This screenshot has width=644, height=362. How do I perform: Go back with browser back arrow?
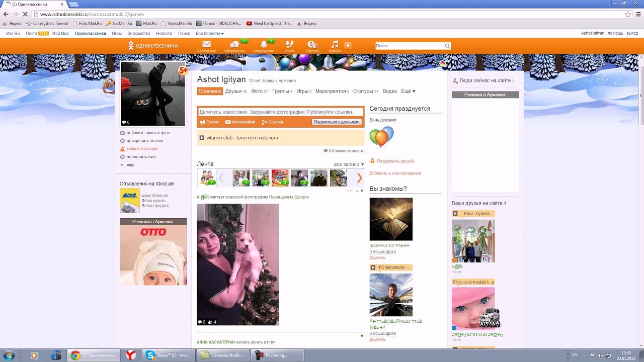(x=5, y=15)
